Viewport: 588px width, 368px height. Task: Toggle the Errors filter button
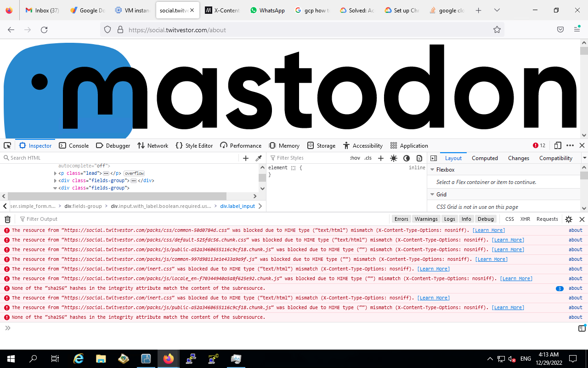tap(401, 219)
